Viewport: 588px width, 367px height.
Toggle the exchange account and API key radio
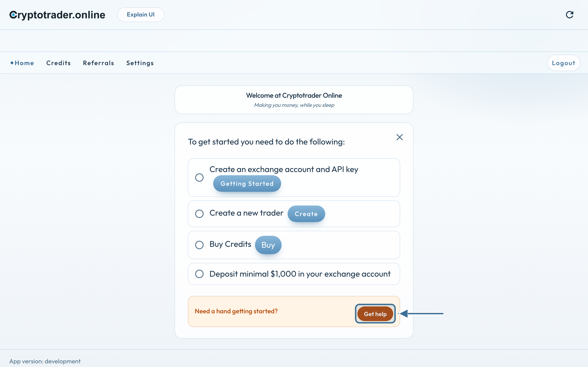tap(199, 178)
